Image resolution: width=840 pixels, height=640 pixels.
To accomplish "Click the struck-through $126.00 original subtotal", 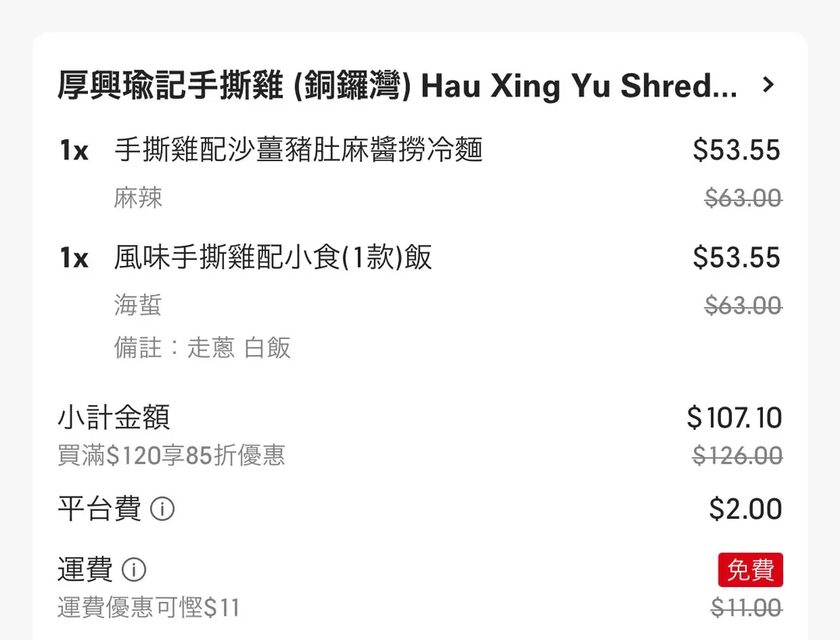I will [737, 456].
